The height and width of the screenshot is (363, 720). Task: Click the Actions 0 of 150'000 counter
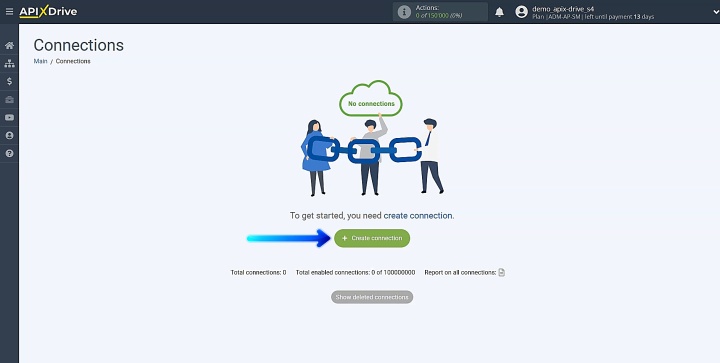point(439,12)
